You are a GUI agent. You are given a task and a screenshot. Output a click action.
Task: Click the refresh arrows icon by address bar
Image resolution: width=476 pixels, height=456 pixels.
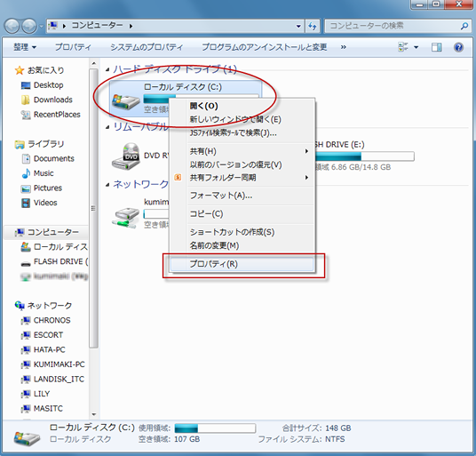(x=313, y=26)
